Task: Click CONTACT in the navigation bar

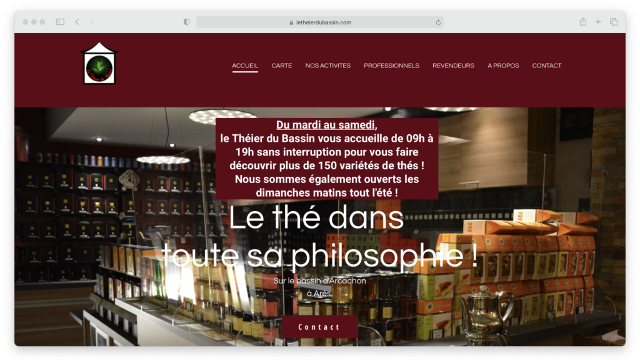Action: tap(546, 66)
